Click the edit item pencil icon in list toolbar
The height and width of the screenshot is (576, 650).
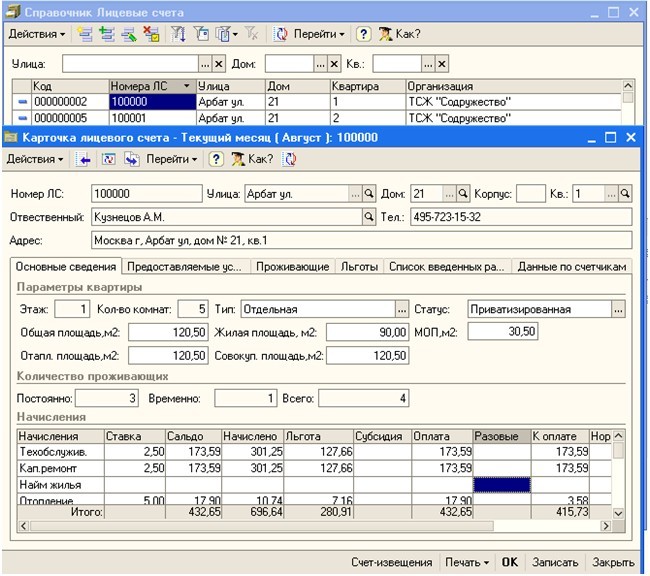pos(129,34)
